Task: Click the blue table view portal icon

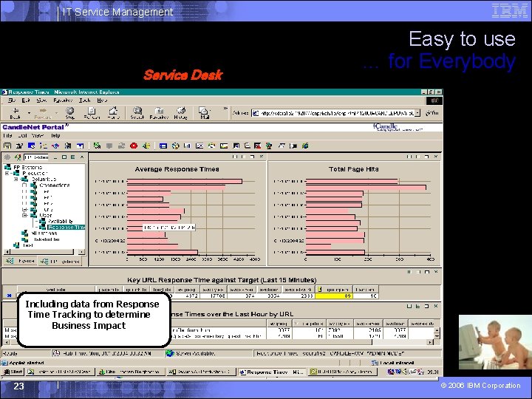Action: (x=163, y=146)
